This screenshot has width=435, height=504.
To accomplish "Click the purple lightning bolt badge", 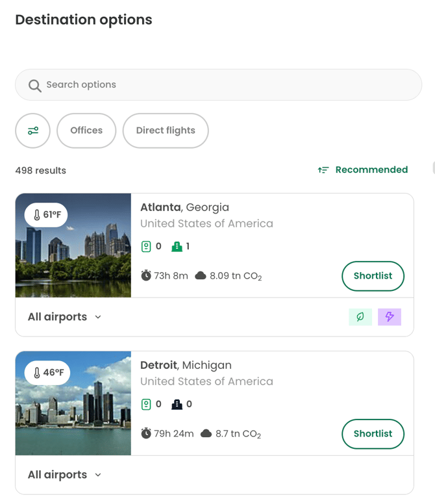I will click(390, 317).
